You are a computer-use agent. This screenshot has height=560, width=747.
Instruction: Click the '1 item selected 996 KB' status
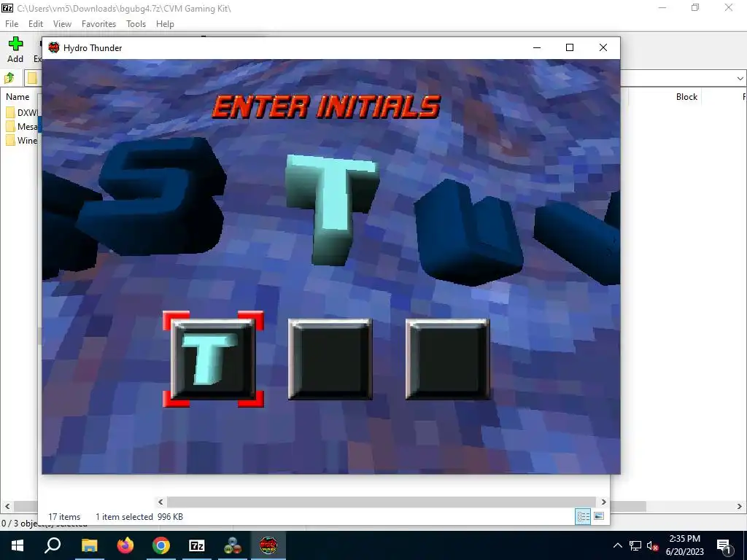click(139, 517)
